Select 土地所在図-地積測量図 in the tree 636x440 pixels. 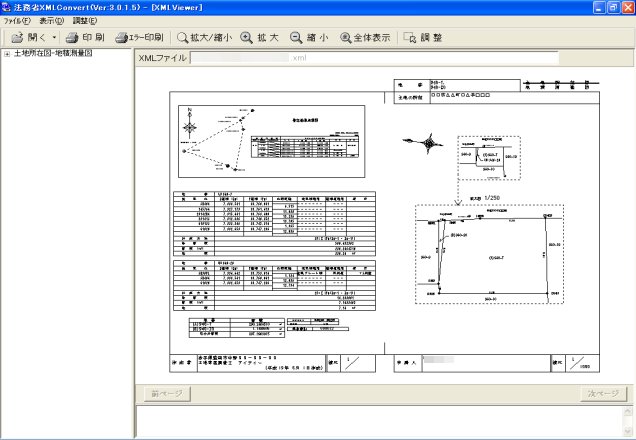(x=53, y=53)
